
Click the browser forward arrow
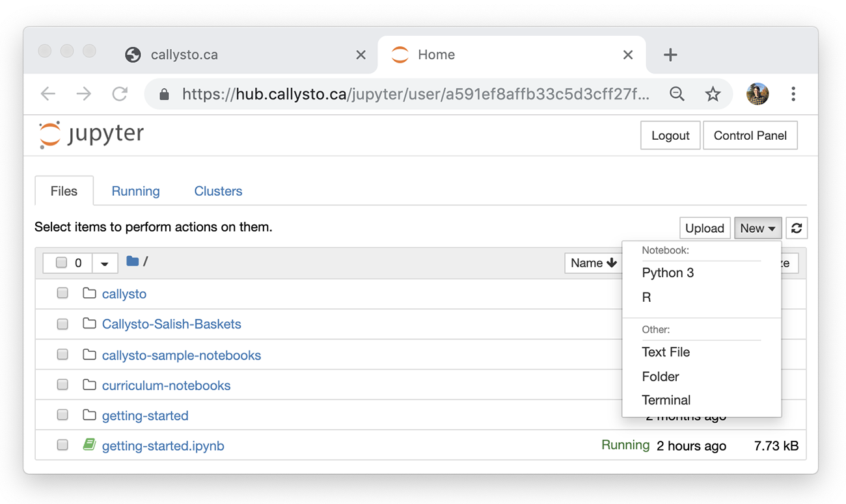[x=84, y=94]
